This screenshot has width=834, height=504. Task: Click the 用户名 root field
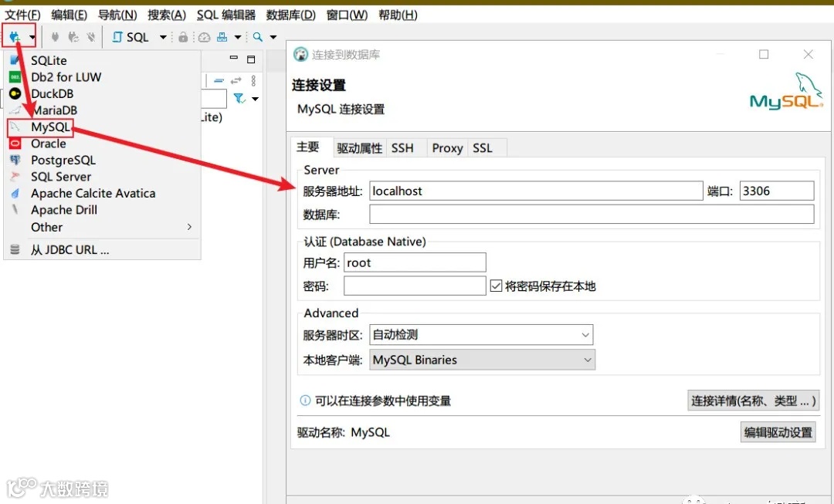(x=415, y=262)
